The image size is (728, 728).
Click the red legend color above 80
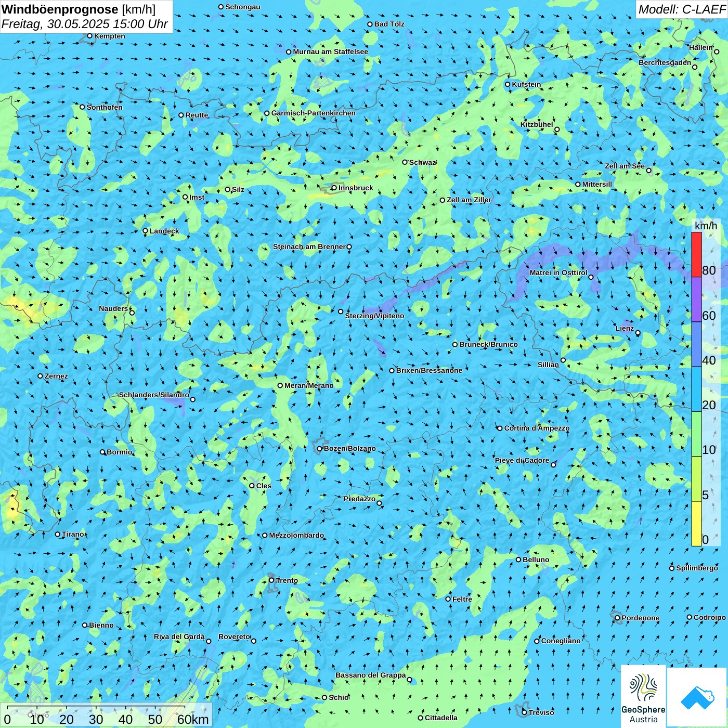pyautogui.click(x=696, y=254)
